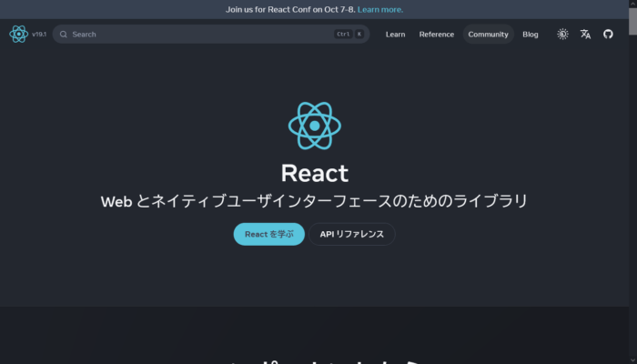Follow the React Conf Learn more link
Screen dimensions: 637x364
pos(380,10)
